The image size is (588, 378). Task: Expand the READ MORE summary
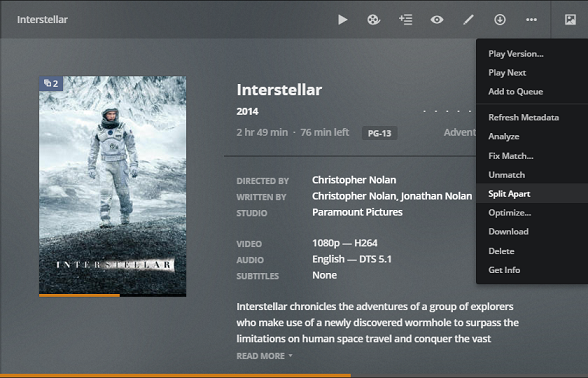(x=264, y=356)
